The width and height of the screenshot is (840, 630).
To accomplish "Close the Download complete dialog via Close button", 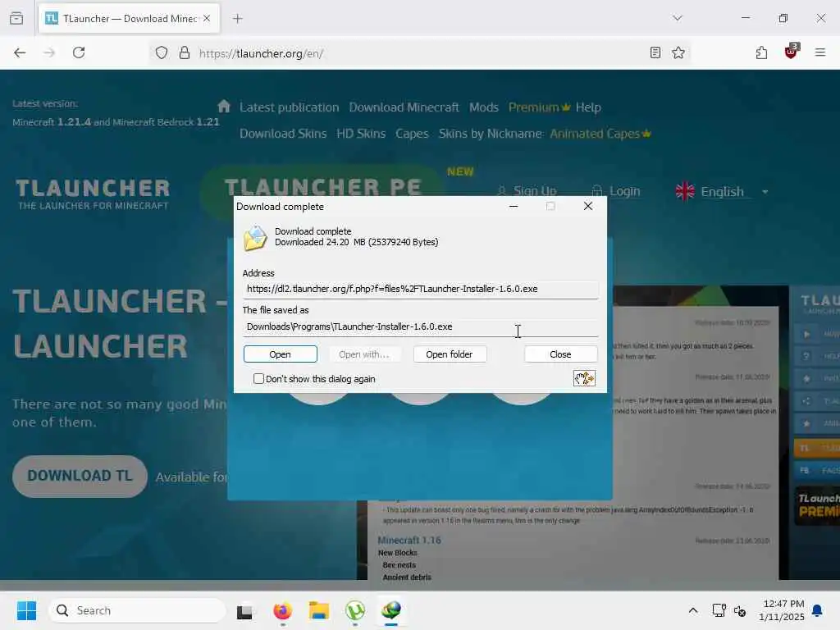I will (560, 354).
